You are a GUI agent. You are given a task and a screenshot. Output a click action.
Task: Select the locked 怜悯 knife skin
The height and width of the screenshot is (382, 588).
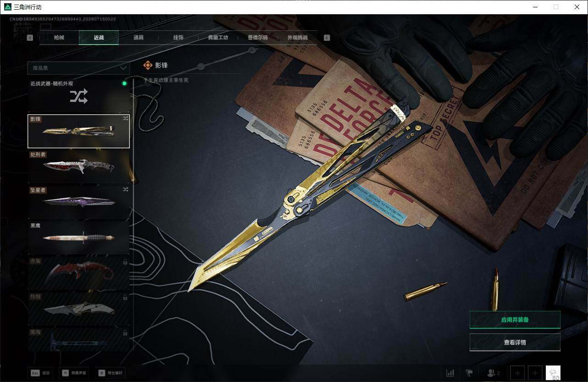coord(78,309)
